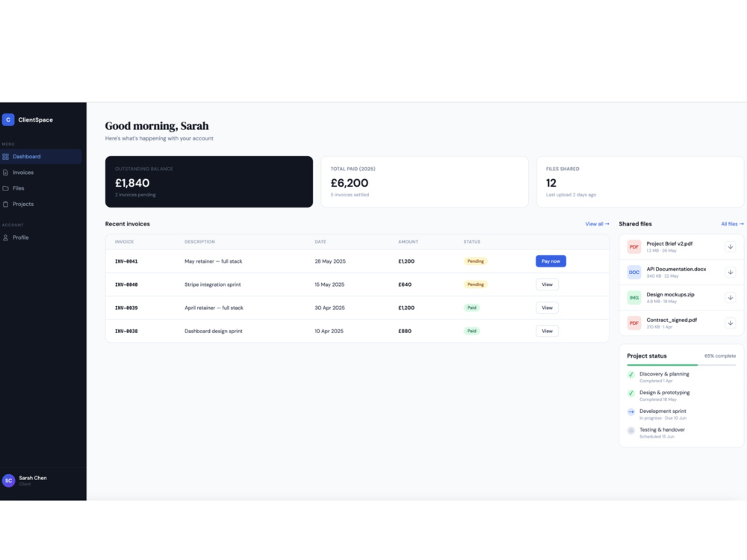Click the Files folder icon in sidebar

6,188
